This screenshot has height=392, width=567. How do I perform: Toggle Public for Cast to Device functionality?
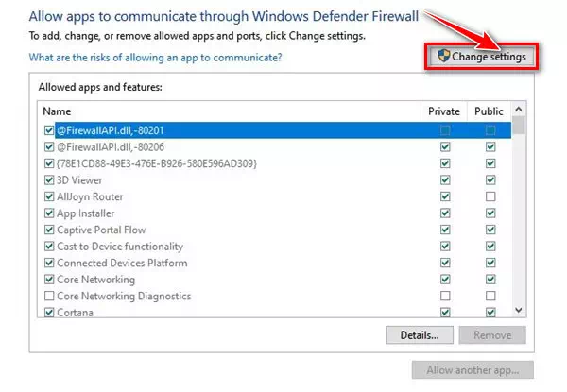490,247
